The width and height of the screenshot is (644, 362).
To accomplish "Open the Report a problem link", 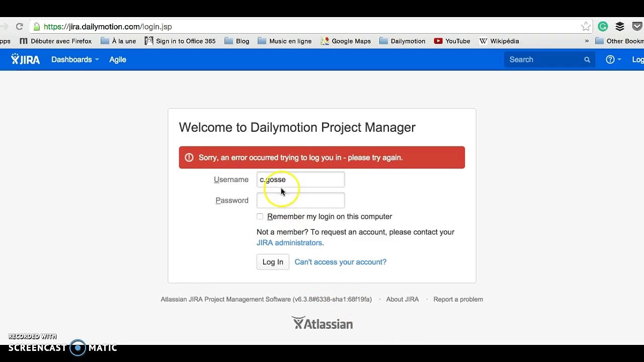I will 458,299.
